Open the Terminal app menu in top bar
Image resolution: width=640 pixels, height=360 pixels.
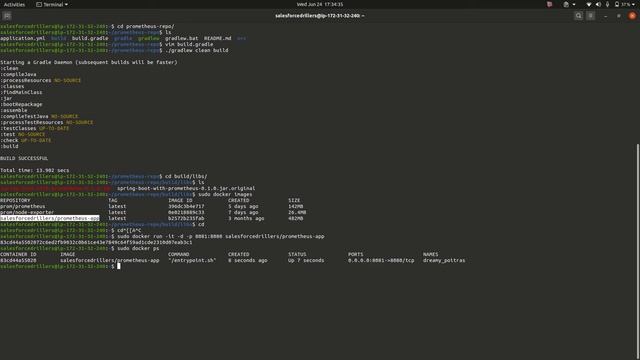click(52, 4)
